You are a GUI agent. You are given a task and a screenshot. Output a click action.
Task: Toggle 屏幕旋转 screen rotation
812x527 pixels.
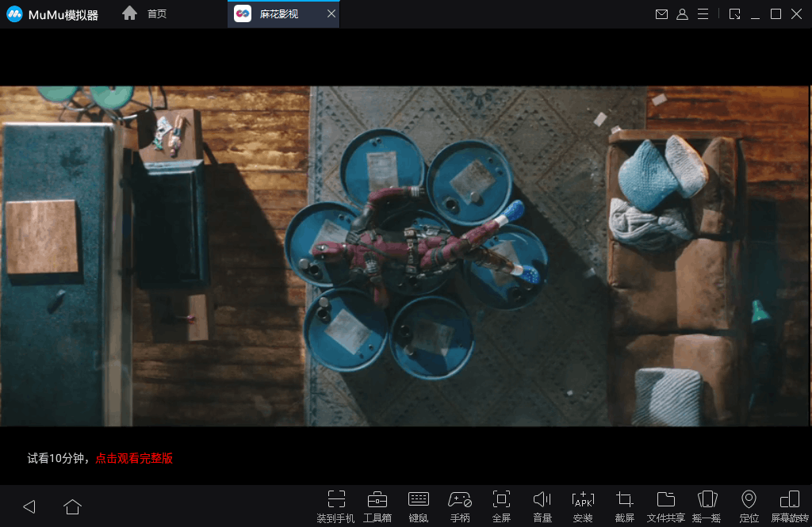790,499
